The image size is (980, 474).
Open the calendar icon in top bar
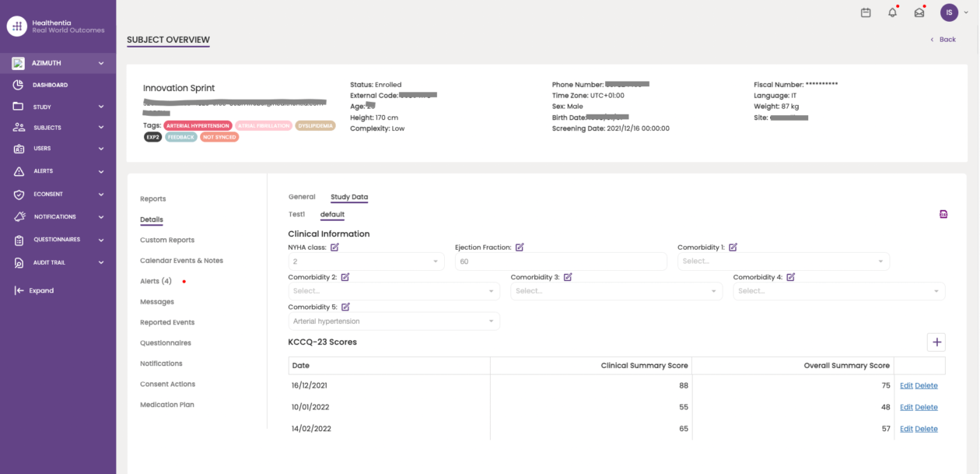866,12
